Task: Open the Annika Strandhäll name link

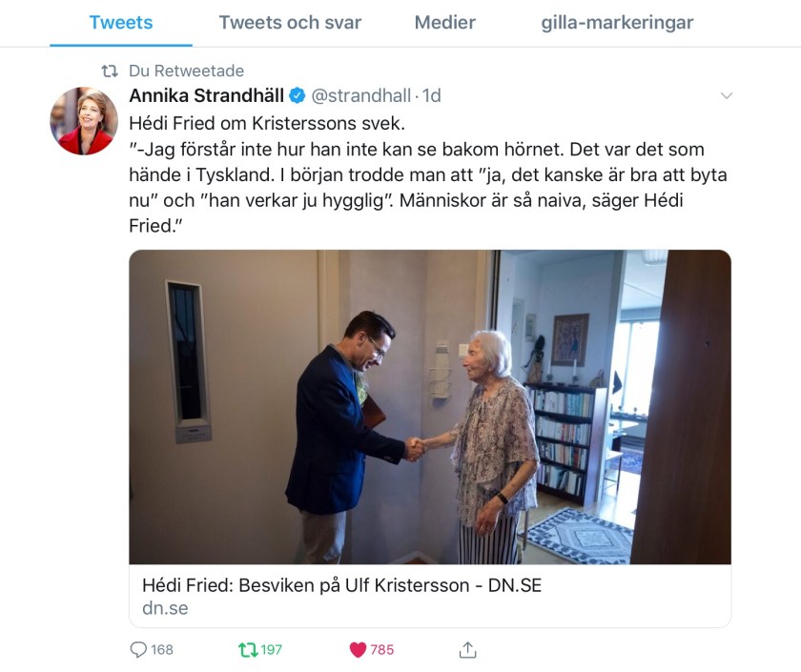Action: (206, 95)
